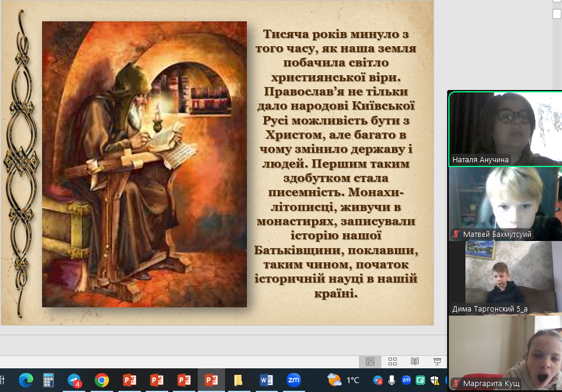This screenshot has width=562, height=392.
Task: Click the slide line 'християнської віри.'
Action: point(336,77)
